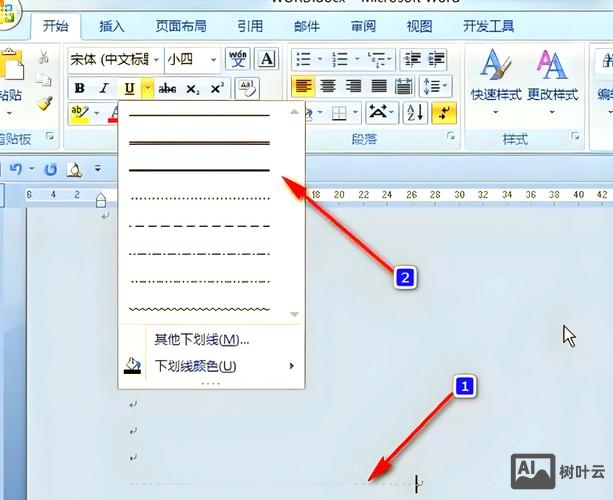The width and height of the screenshot is (613, 500).
Task: Click the Cut scissors icon
Action: coord(44,57)
